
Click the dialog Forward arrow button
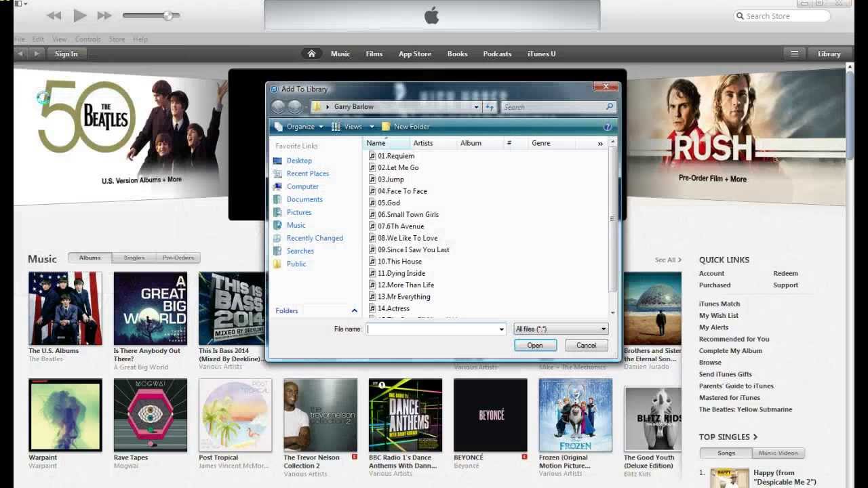point(294,107)
